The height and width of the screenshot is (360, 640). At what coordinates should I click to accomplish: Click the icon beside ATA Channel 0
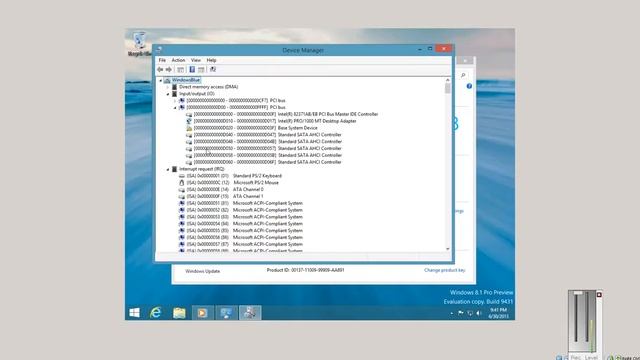pyautogui.click(x=182, y=190)
